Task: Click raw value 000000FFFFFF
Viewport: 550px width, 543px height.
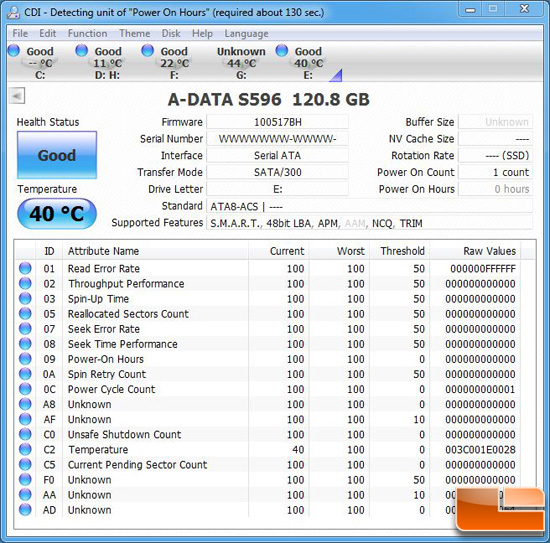Action: (x=483, y=269)
